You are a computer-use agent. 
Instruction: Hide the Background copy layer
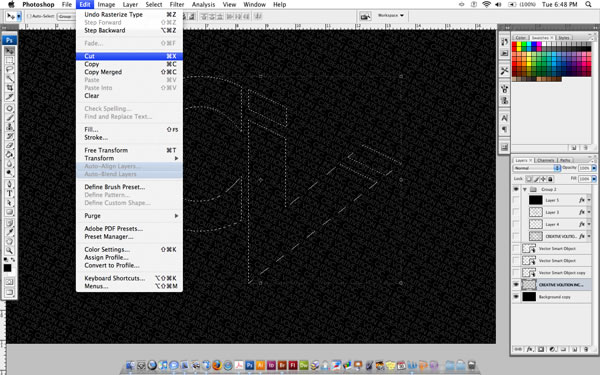pyautogui.click(x=516, y=297)
